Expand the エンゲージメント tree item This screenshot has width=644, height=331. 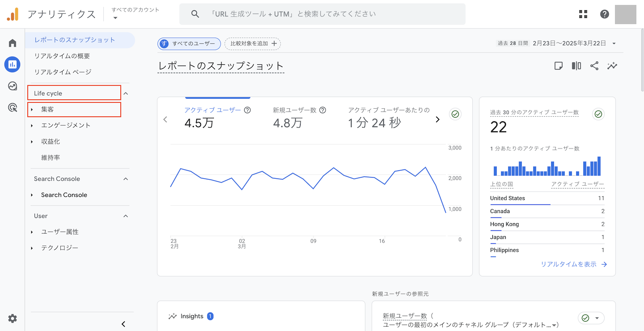(32, 126)
